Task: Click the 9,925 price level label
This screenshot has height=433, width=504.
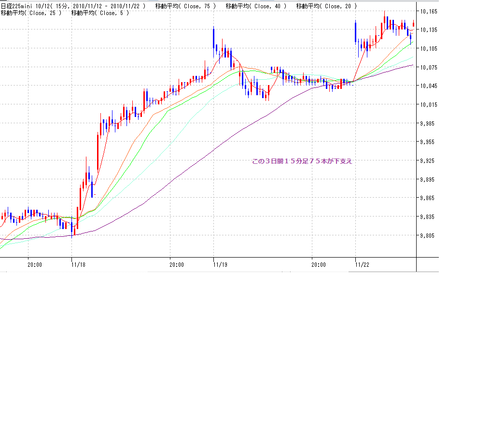Action: 428,161
